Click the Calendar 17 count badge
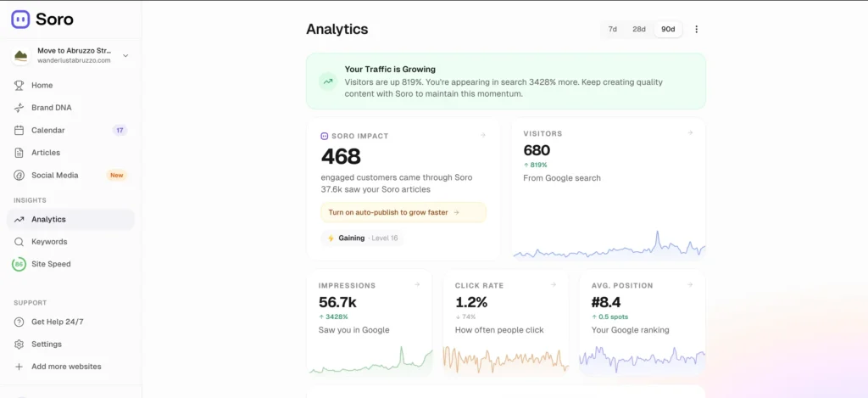 pos(120,131)
